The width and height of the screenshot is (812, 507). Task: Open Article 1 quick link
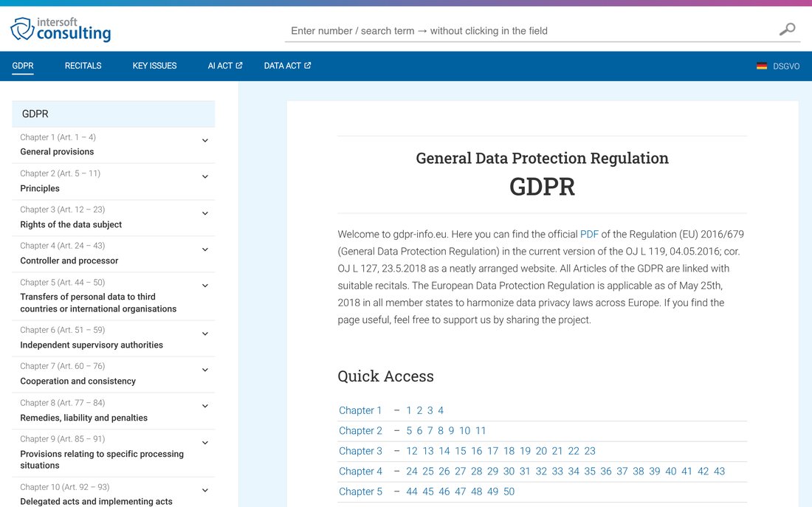(x=409, y=410)
